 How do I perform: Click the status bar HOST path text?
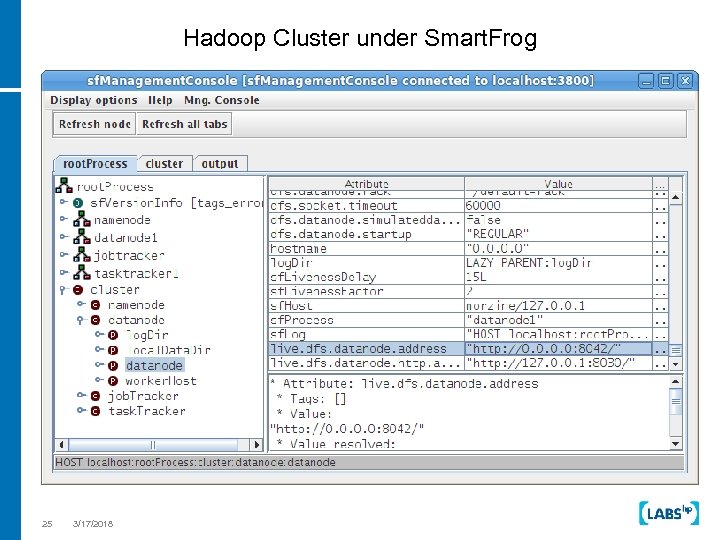[195, 462]
